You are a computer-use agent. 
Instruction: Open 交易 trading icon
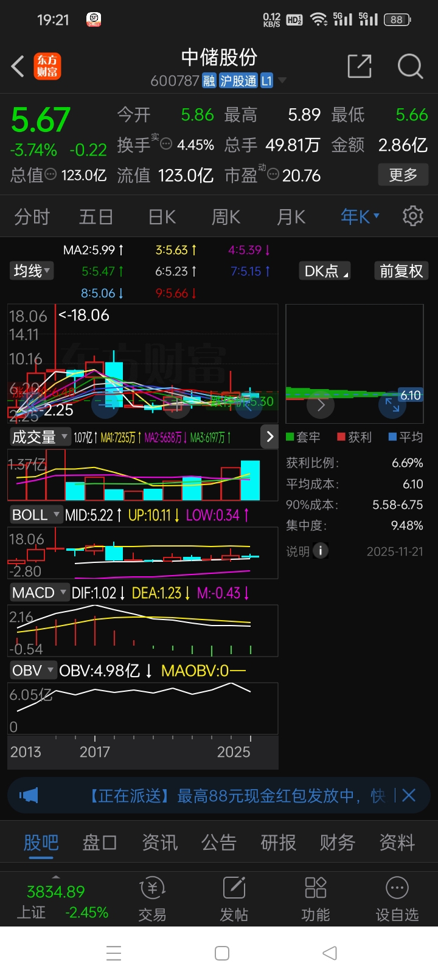point(152,900)
